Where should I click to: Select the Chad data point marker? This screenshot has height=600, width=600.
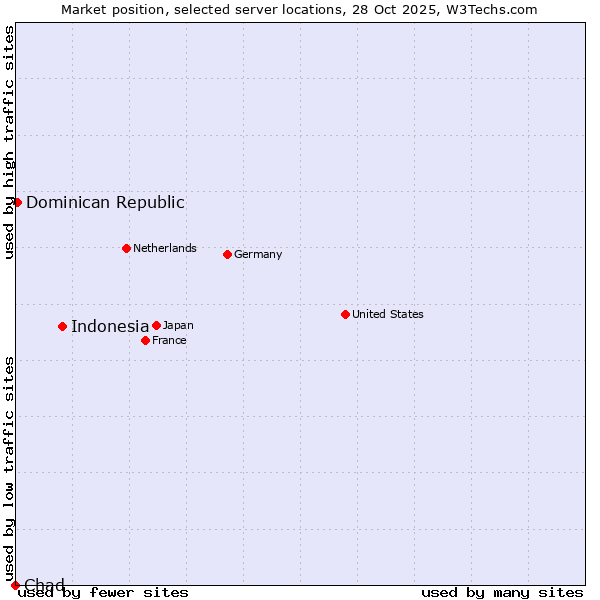coord(15,585)
